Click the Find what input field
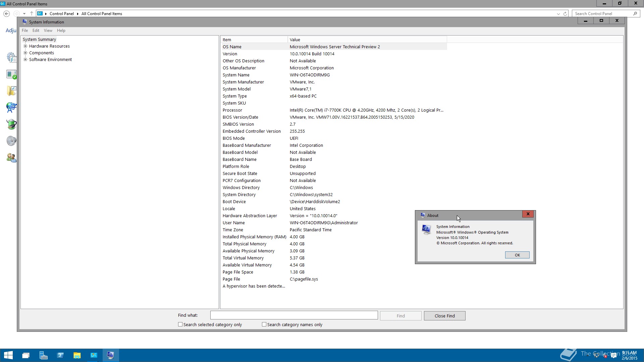This screenshot has height=362, width=644. (x=294, y=315)
